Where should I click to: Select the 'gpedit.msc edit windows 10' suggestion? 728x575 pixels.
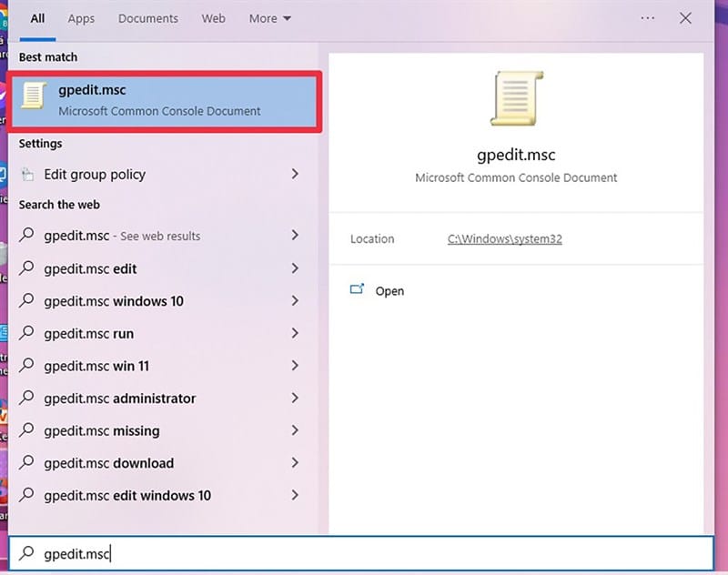click(x=165, y=496)
